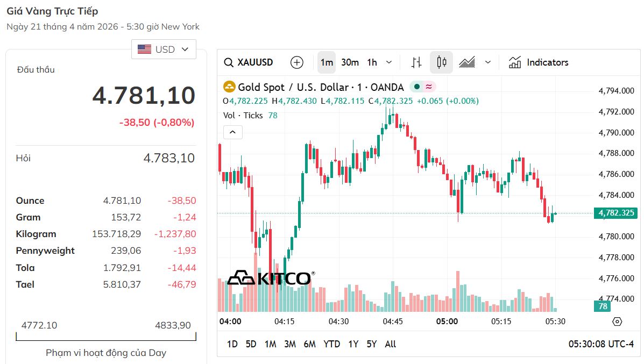Select the Bars chart style icon

click(x=416, y=62)
